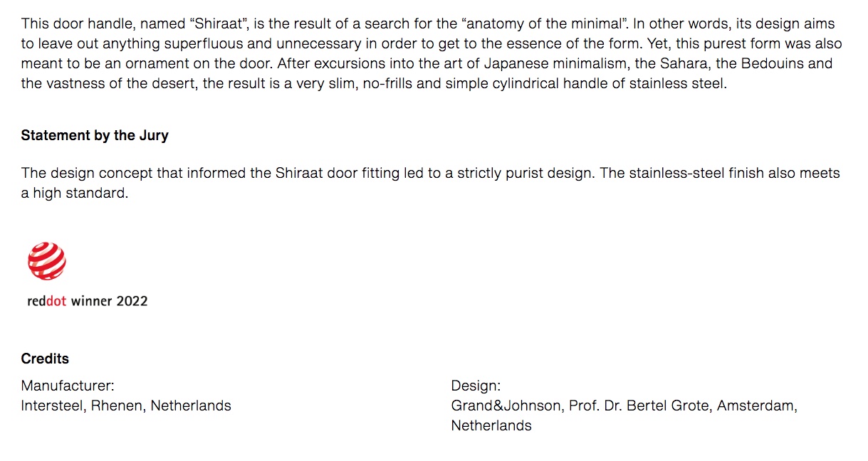Click the "Statement by the Jury" heading
The image size is (868, 461).
click(x=95, y=135)
